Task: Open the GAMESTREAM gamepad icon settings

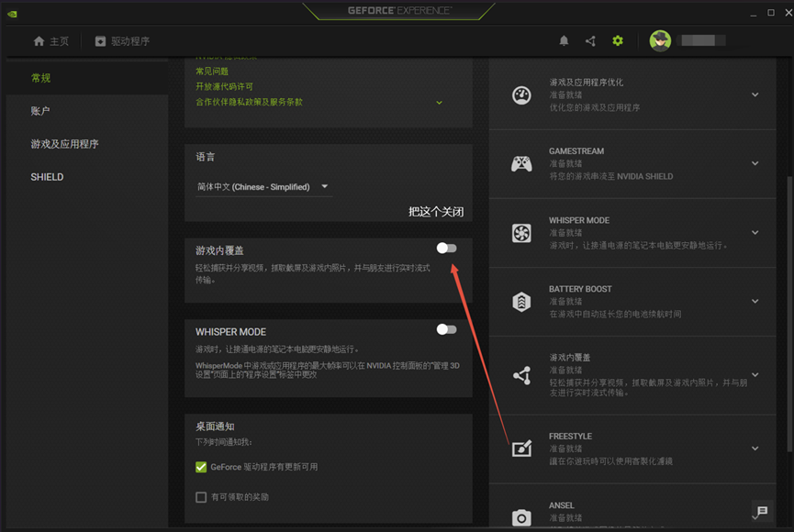Action: tap(521, 165)
